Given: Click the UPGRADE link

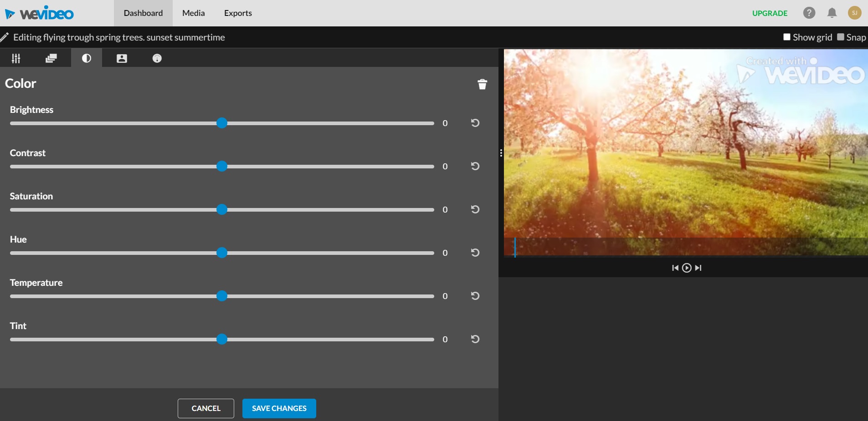Looking at the screenshot, I should click(x=770, y=13).
